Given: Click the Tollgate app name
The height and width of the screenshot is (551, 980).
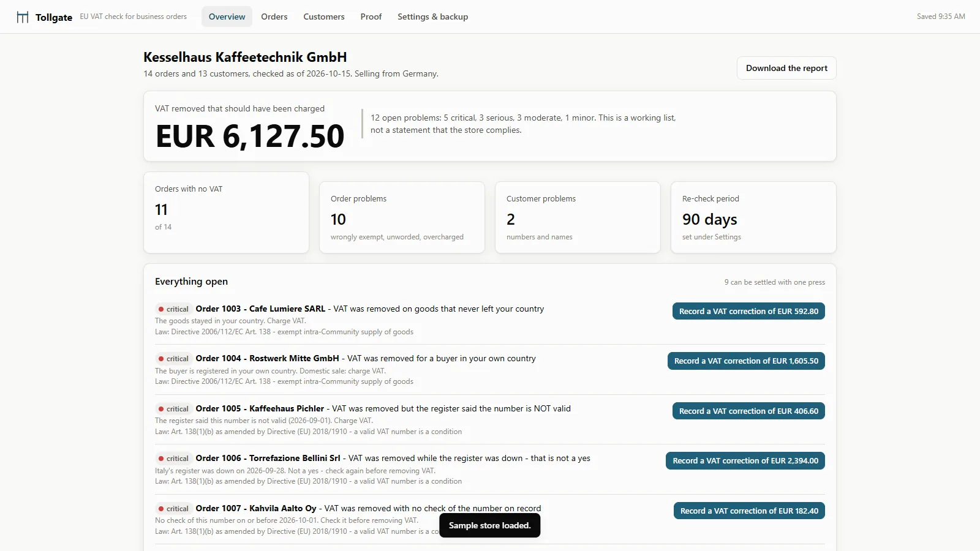Looking at the screenshot, I should tap(54, 17).
